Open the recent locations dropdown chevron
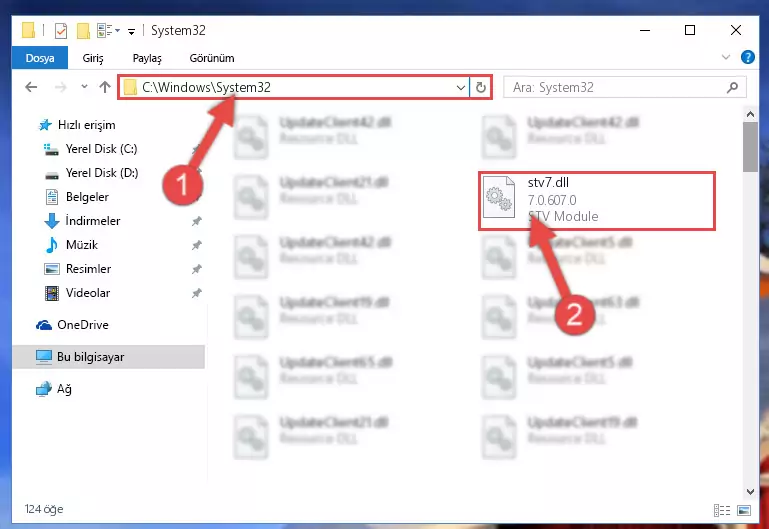769x529 pixels. (84, 87)
